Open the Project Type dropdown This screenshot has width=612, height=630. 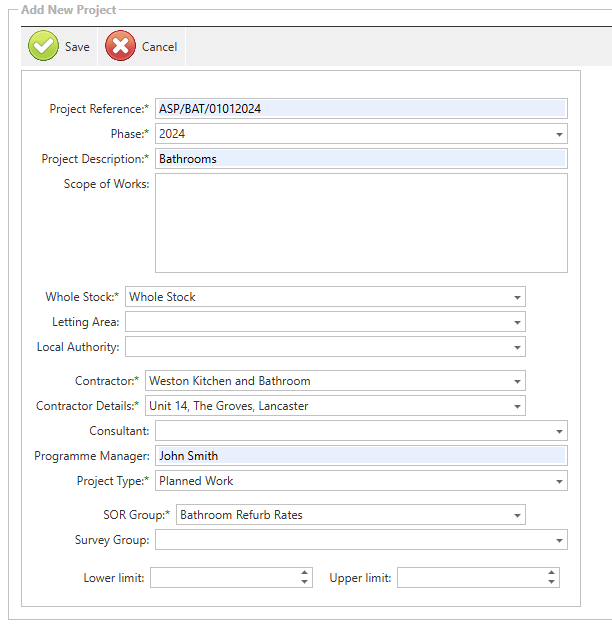(558, 481)
